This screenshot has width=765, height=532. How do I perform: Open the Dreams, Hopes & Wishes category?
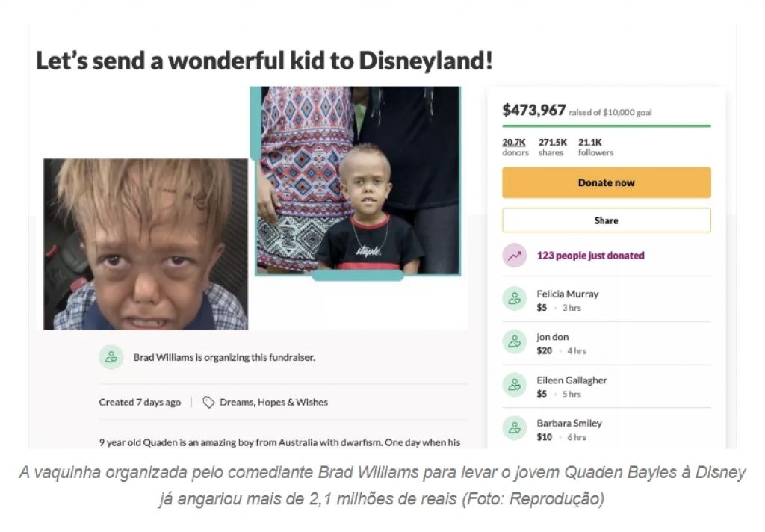pyautogui.click(x=273, y=403)
